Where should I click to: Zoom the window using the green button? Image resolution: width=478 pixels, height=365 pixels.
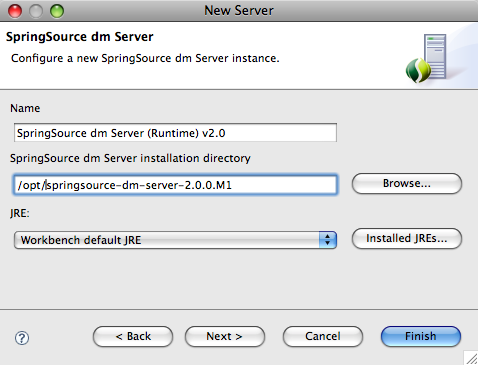tap(57, 11)
